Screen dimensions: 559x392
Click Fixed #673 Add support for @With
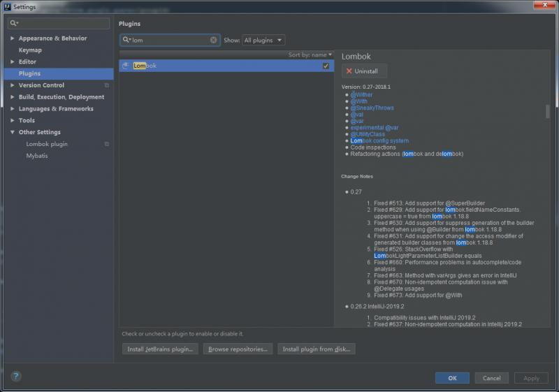[x=418, y=295]
